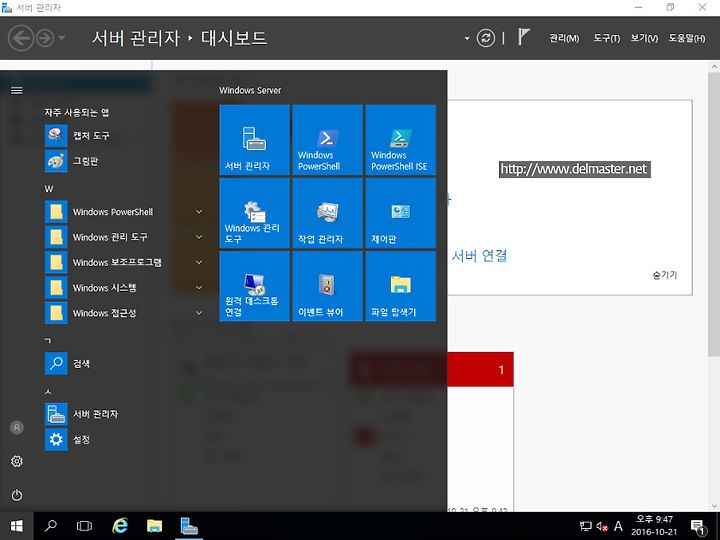The image size is (720, 540).
Task: Click the Windows Server group heading
Action: coord(250,90)
